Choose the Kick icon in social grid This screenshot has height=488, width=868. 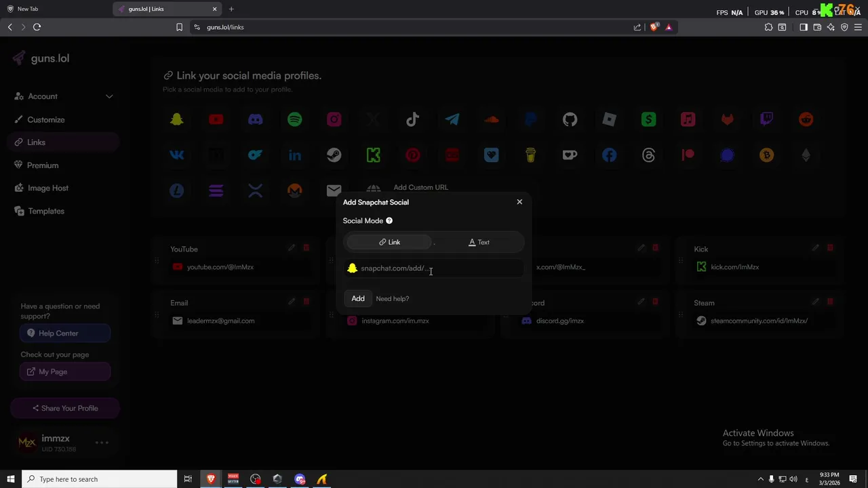point(374,155)
